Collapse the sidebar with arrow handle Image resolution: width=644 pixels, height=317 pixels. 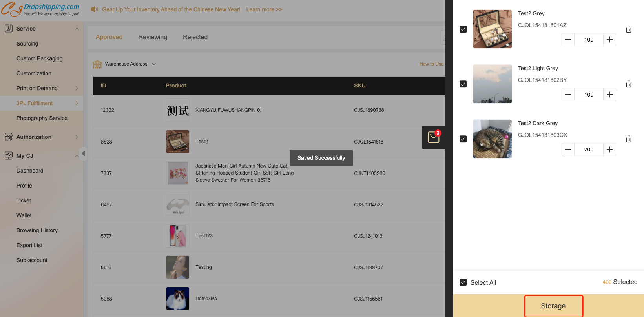tap(83, 153)
